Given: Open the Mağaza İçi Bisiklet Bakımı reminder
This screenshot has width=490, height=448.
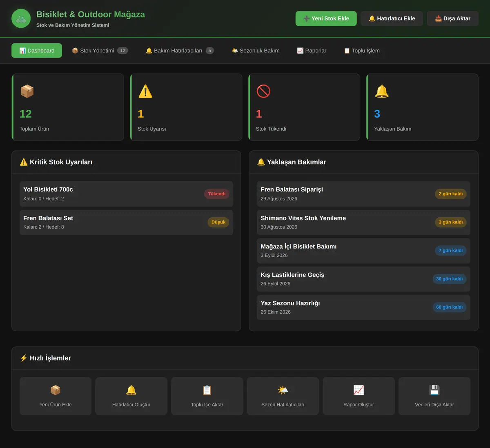Looking at the screenshot, I should (x=363, y=251).
